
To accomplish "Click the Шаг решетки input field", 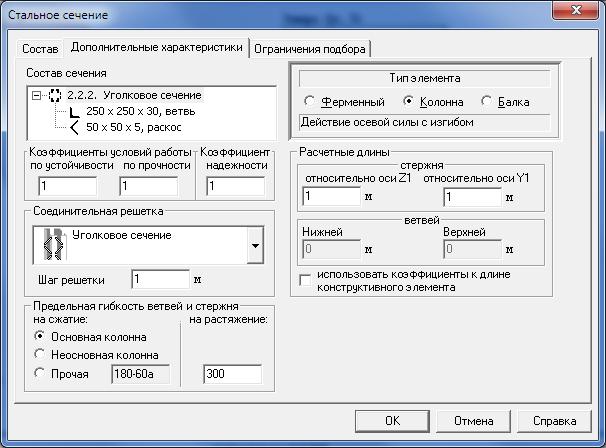I will 160,279.
